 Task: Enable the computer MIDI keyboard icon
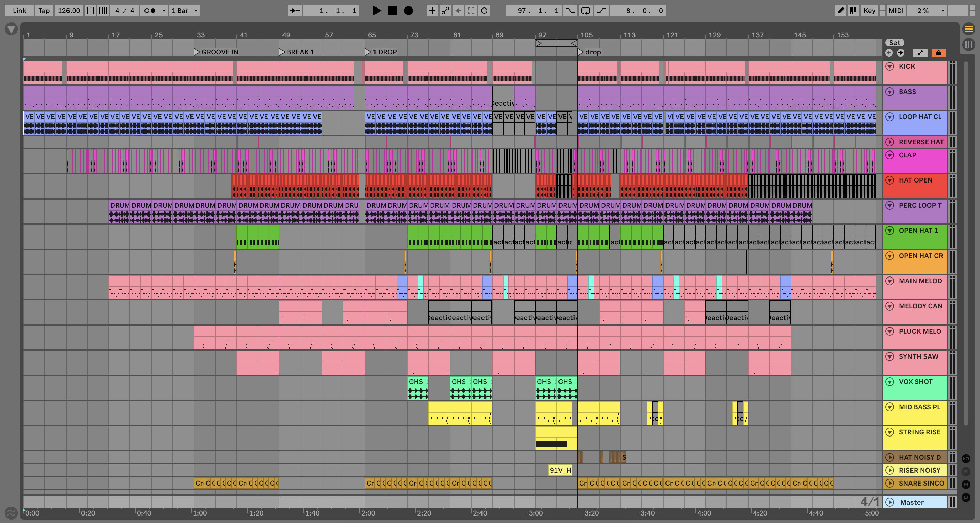(x=854, y=11)
